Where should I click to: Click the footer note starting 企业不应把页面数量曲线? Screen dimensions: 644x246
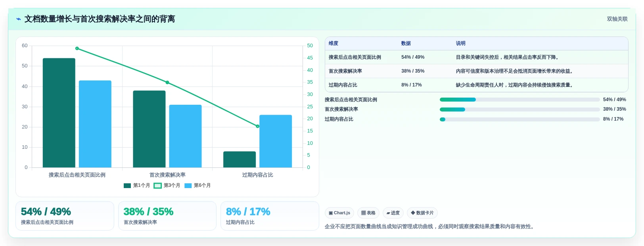point(430,227)
